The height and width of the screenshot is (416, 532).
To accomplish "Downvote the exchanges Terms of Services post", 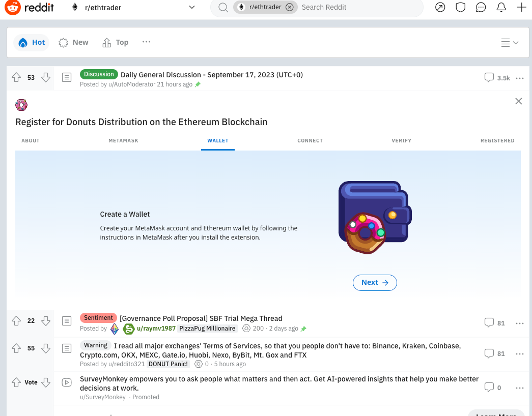I will tap(46, 348).
